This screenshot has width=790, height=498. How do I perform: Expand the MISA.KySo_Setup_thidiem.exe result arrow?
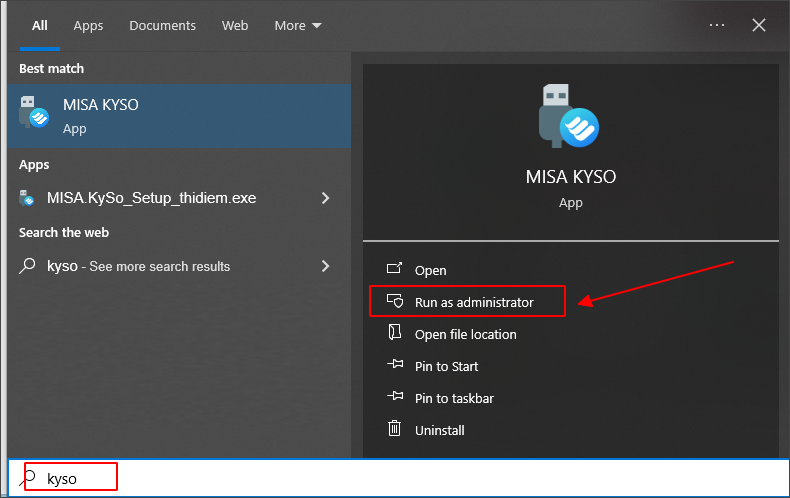325,198
